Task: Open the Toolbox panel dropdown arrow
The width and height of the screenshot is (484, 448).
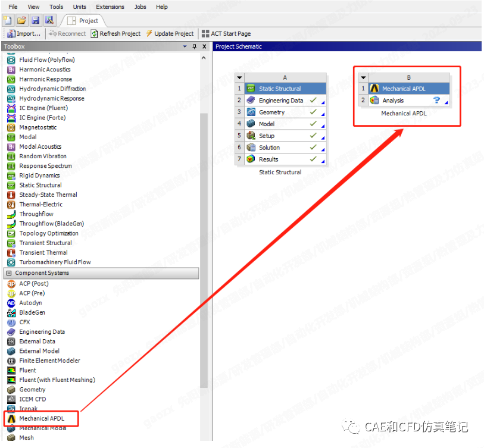Action: [185, 46]
